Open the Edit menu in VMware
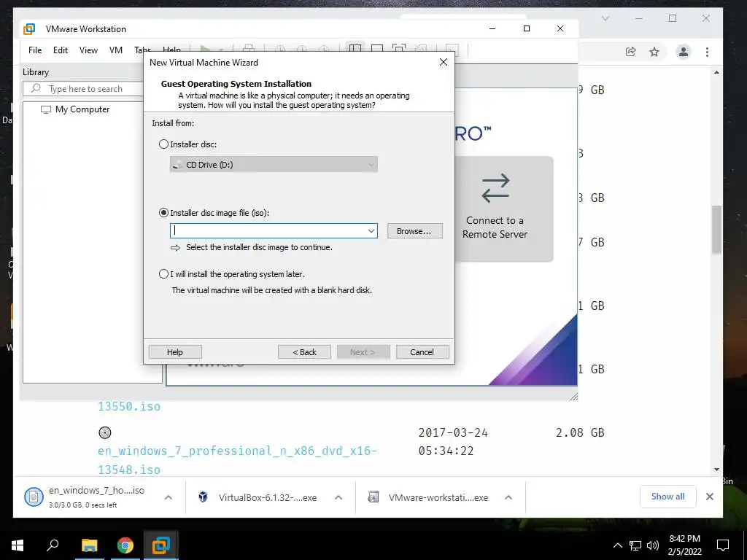The height and width of the screenshot is (560, 747). click(x=61, y=50)
